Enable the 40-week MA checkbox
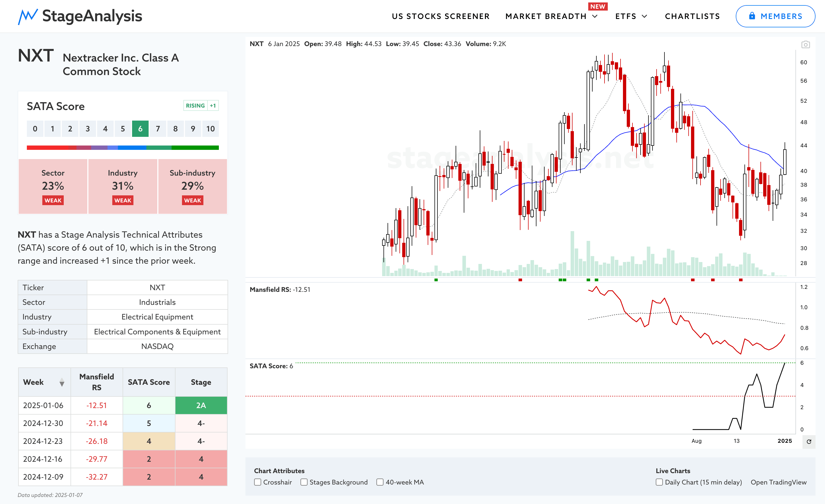Screen dimensions: 825x504 [x=380, y=482]
